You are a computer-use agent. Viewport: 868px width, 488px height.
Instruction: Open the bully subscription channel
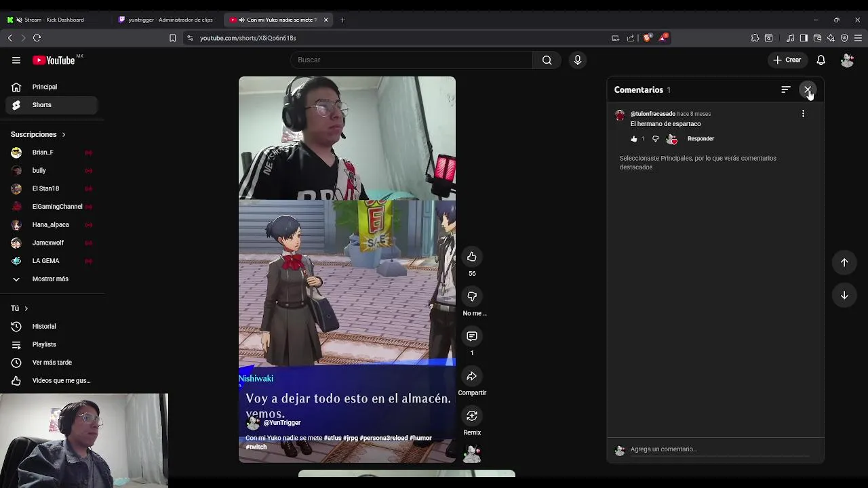pyautogui.click(x=53, y=170)
